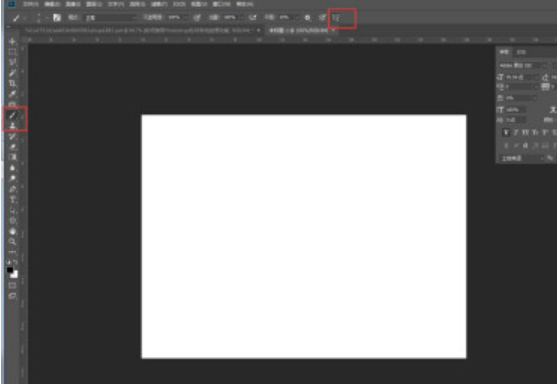Open the Image menu
This screenshot has height=384, width=557.
click(x=73, y=4)
